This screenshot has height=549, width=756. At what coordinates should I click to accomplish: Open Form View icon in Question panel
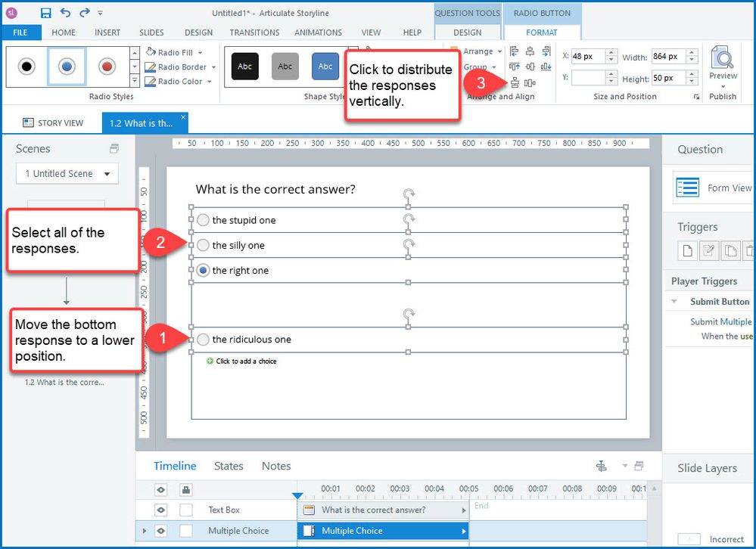click(688, 187)
